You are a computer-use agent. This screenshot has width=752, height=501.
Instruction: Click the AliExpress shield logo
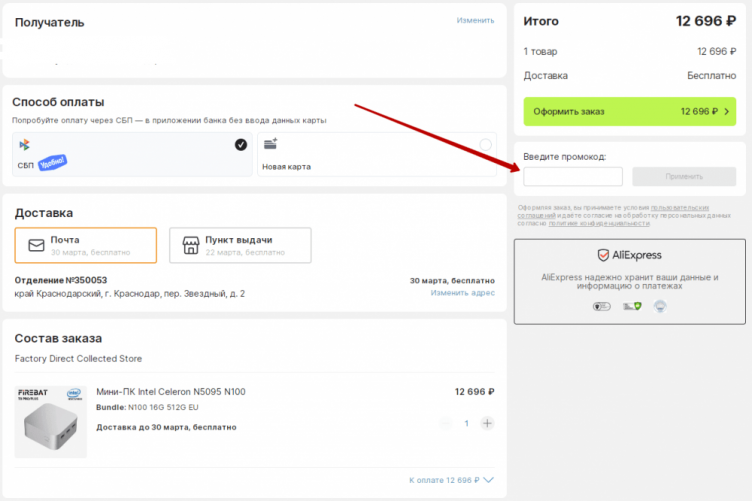pos(602,256)
